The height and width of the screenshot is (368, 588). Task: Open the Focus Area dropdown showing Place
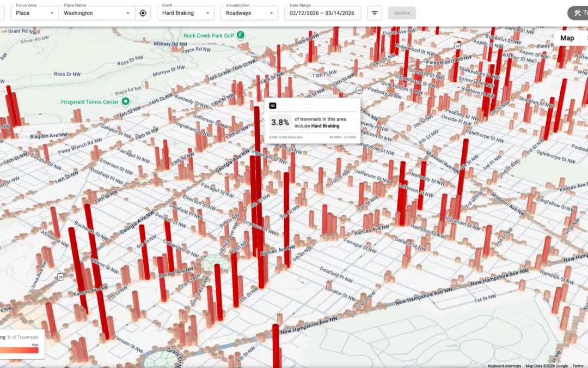click(34, 13)
